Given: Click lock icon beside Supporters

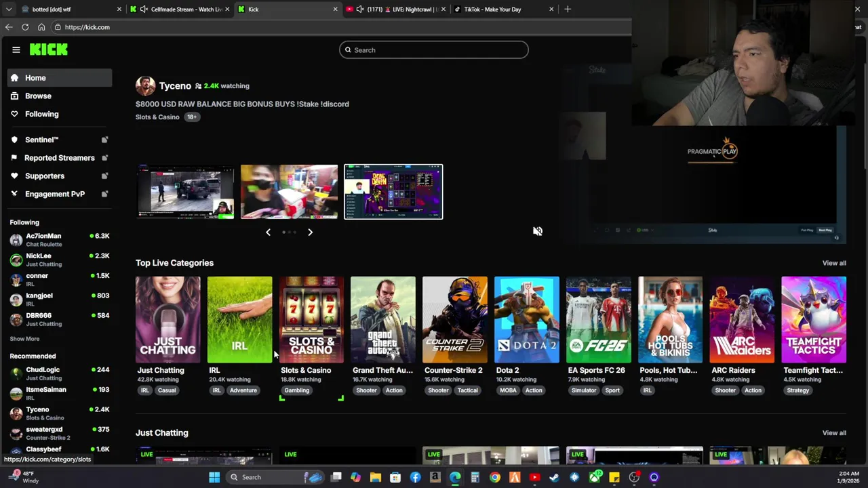Looking at the screenshot, I should (x=104, y=176).
